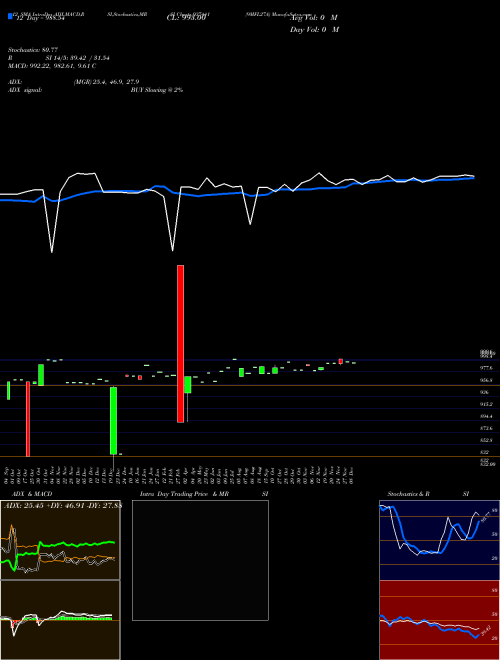Click the 'ADX: 25.45 +DY: 46.91 -DY: 27.88' header

click(62, 506)
